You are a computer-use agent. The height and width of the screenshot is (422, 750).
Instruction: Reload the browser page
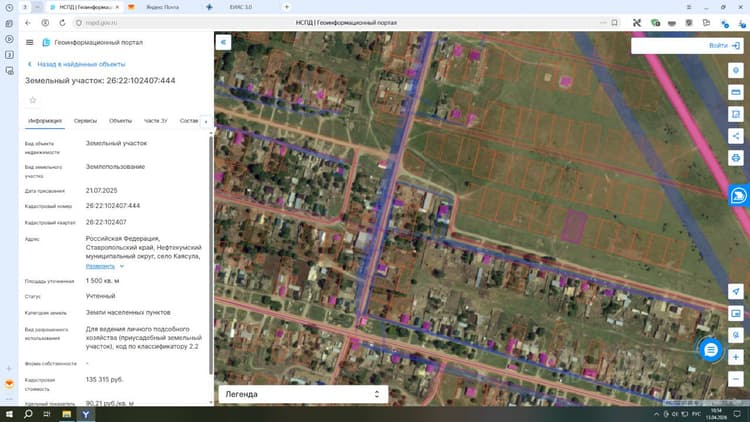coord(62,22)
